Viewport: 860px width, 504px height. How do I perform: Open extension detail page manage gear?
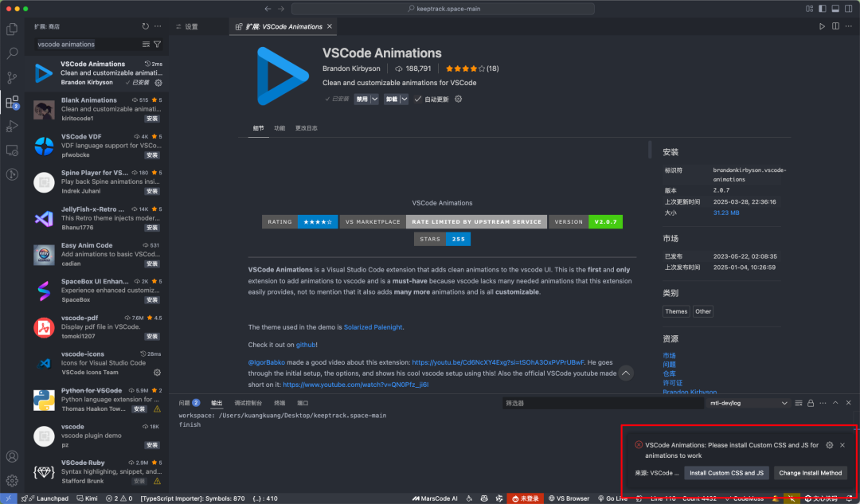(x=459, y=100)
